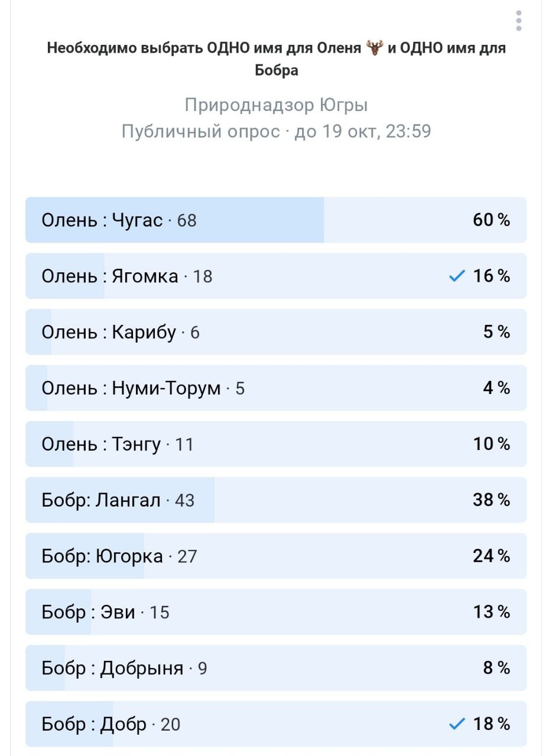Open the Природнадзор Югры author link
Viewport: 552px width, 756px height.
tap(276, 105)
